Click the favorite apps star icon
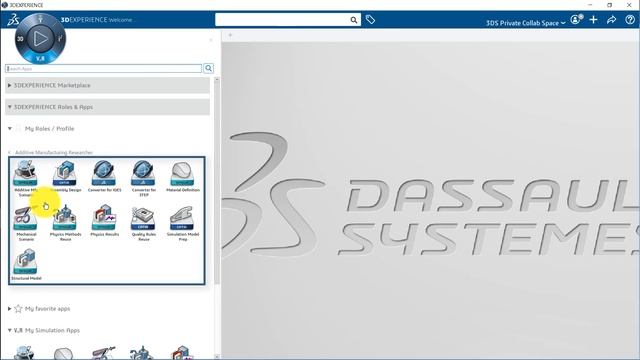Image resolution: width=640 pixels, height=360 pixels. tap(18, 309)
